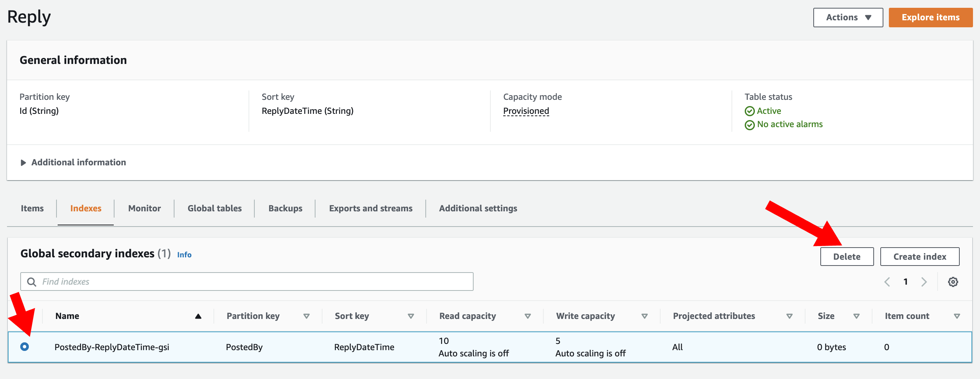The width and height of the screenshot is (980, 379).
Task: Go to next page of indexes
Action: coord(924,282)
